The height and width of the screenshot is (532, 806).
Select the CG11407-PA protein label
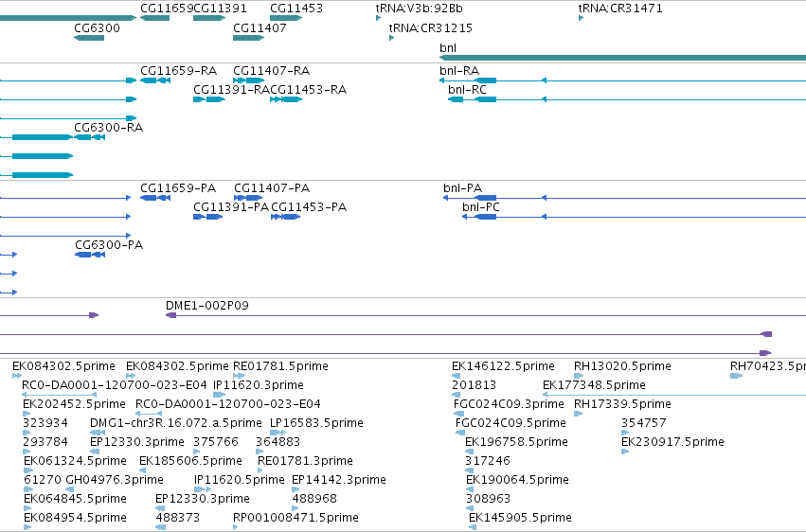(x=272, y=188)
